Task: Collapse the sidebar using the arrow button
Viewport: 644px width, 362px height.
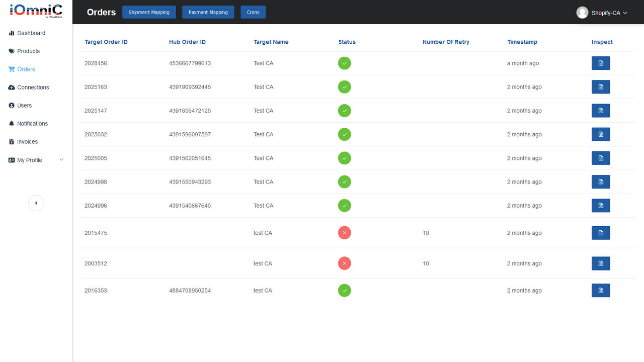Action: [36, 203]
